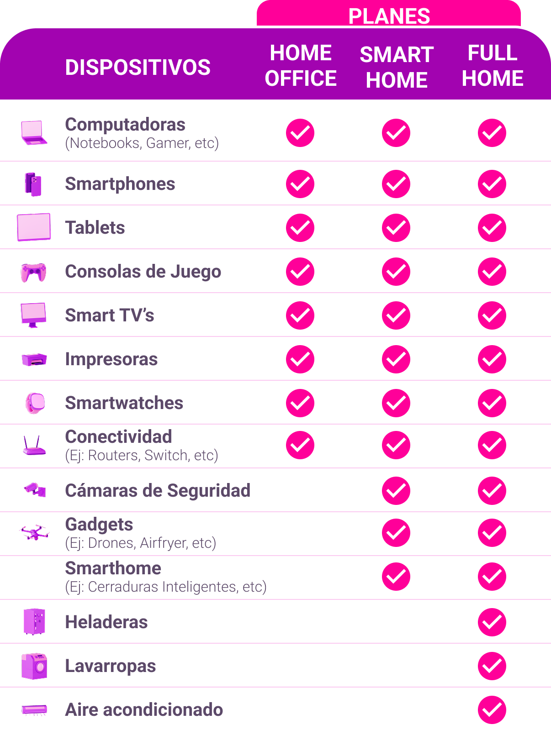551x756 pixels.
Task: Click the SMART HOME plan heading
Action: 397,67
